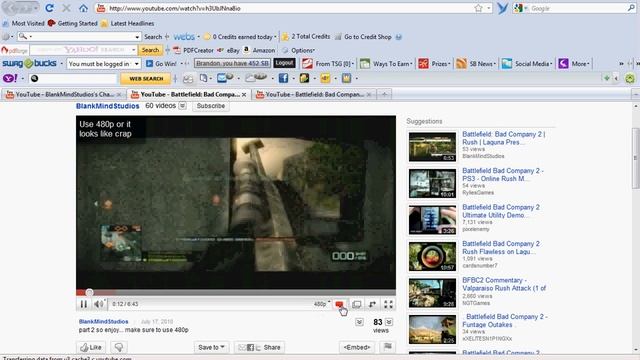Open the More menu on swagbucks toolbar
This screenshot has width=640, height=360.
coord(574,64)
